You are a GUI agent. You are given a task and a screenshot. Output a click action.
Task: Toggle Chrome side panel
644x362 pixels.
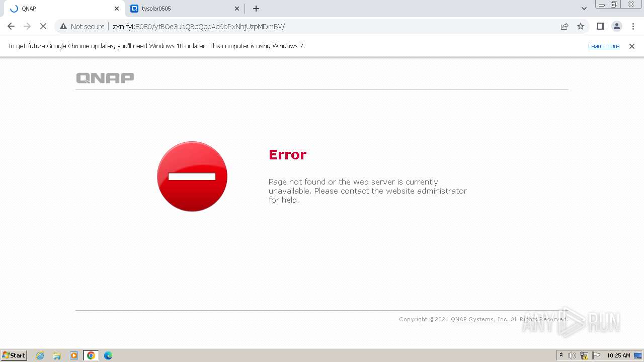[600, 26]
